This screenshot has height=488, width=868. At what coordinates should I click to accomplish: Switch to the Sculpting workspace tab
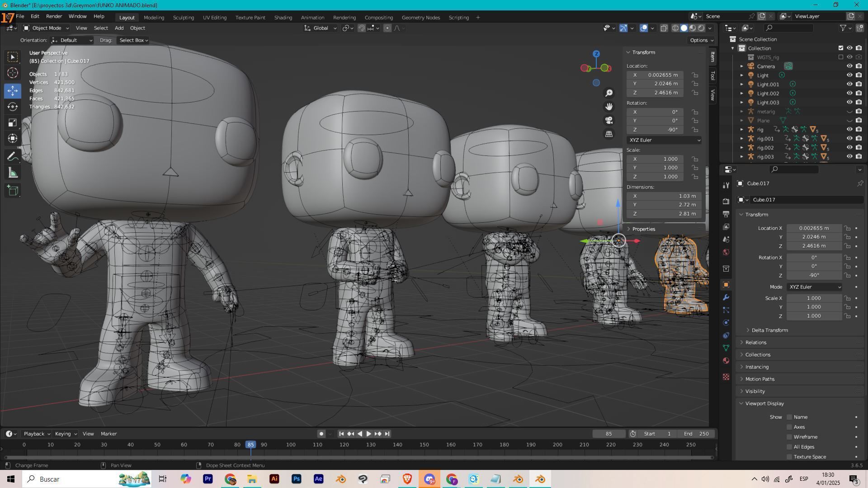[x=183, y=18]
